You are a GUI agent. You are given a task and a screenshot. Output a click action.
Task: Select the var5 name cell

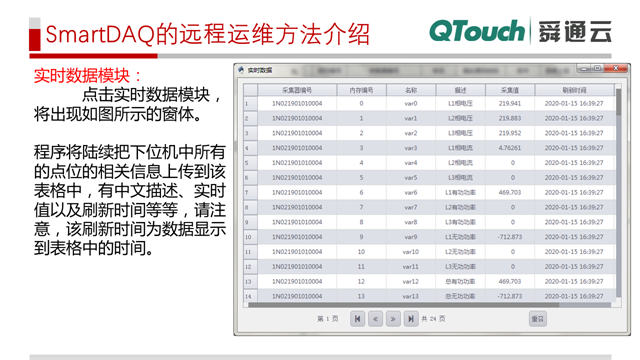point(411,178)
